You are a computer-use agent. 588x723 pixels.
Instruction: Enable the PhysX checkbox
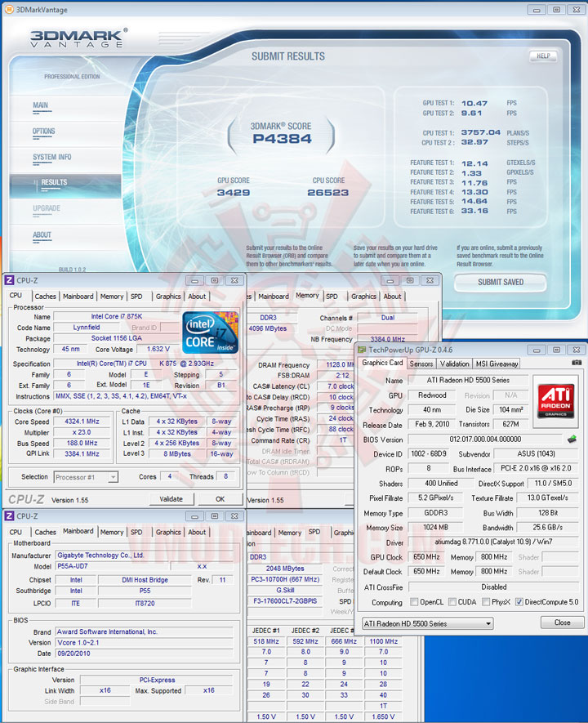(486, 602)
